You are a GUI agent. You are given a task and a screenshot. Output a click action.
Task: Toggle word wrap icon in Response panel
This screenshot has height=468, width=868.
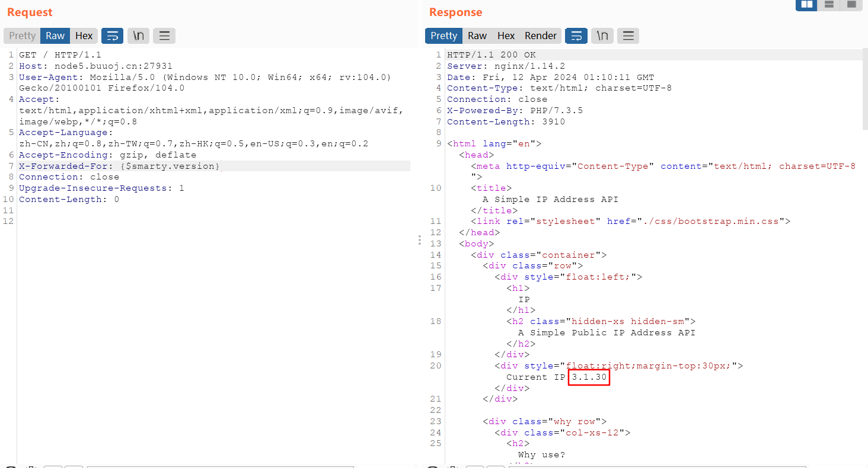[x=576, y=36]
